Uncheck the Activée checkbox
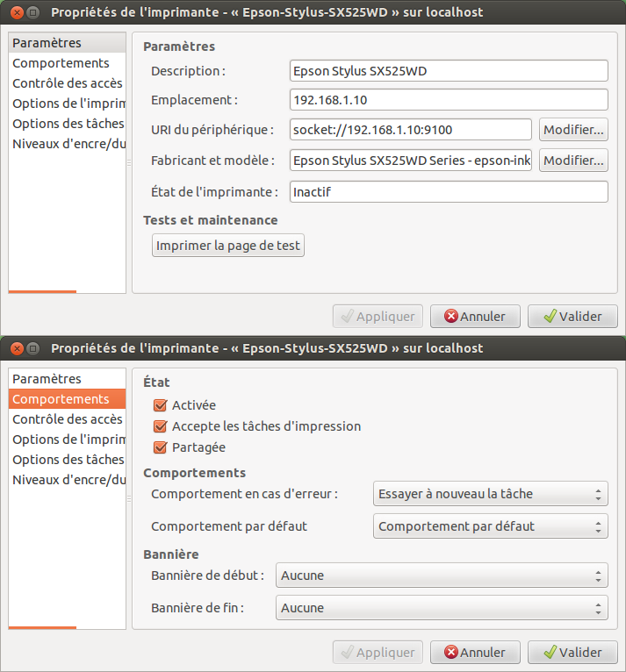Viewport: 626px width, 672px height. [160, 405]
